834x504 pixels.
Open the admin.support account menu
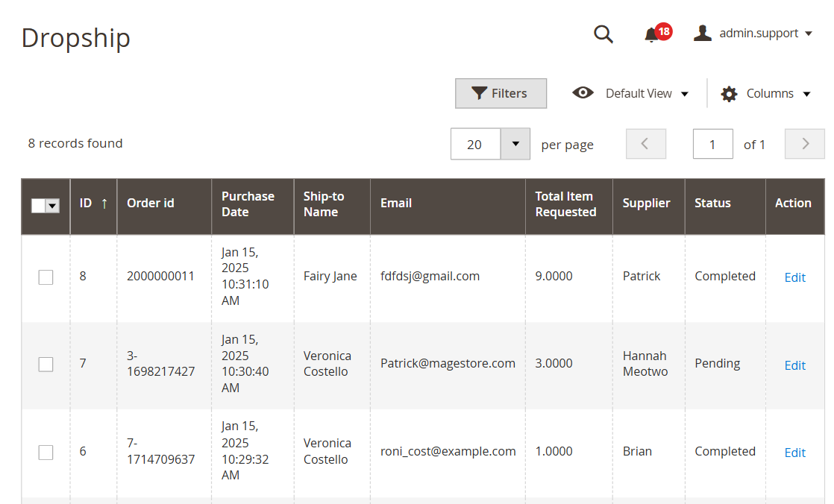click(757, 32)
